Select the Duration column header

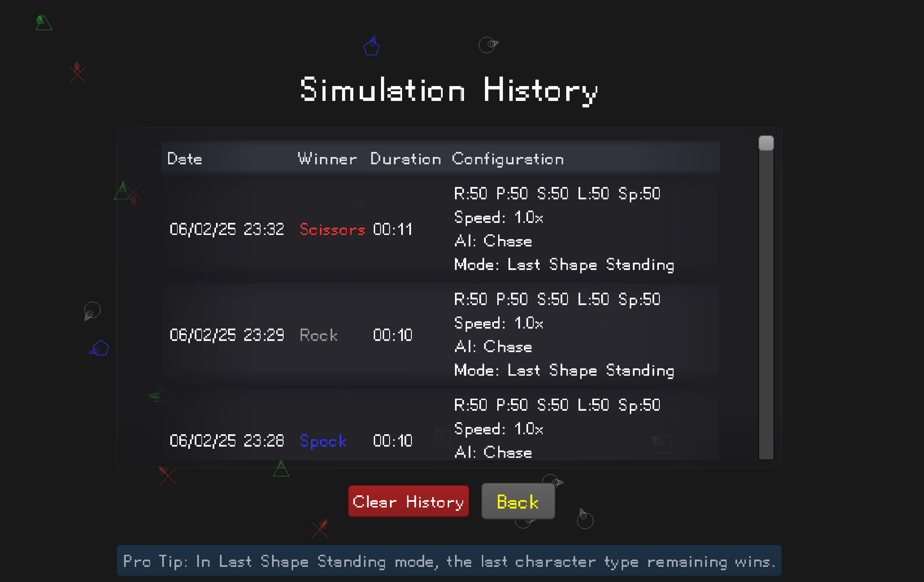[406, 159]
